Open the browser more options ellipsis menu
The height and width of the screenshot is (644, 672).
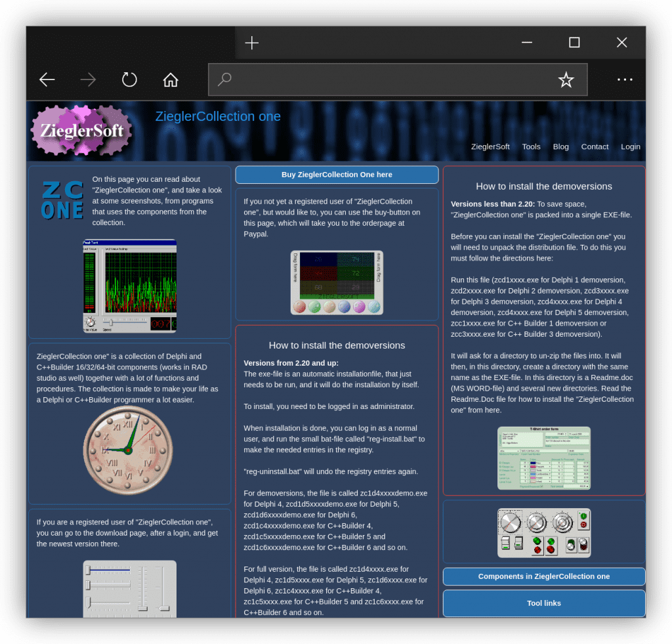point(625,79)
